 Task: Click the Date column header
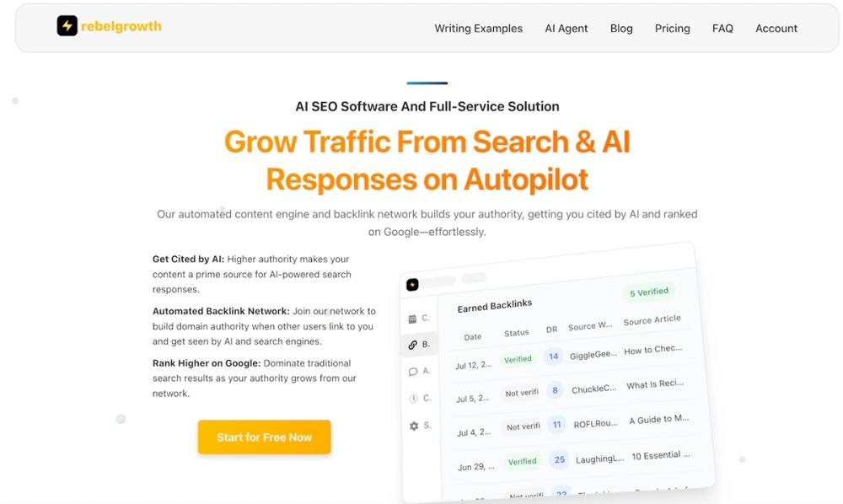(473, 337)
